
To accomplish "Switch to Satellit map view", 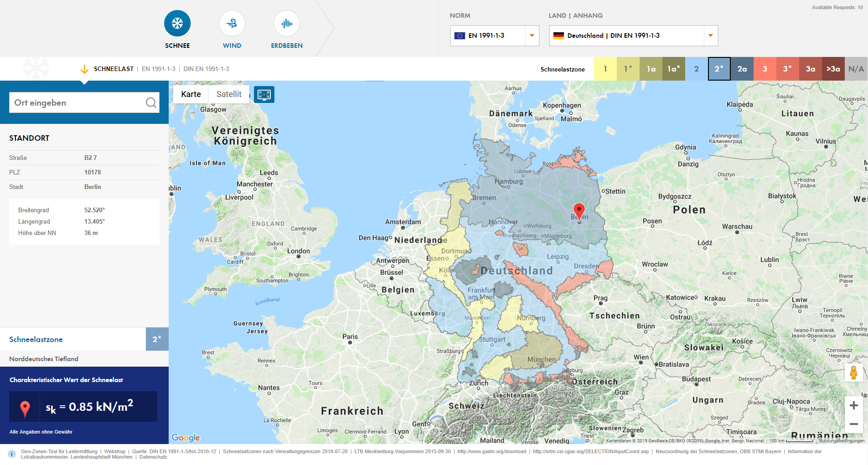I will pyautogui.click(x=229, y=94).
